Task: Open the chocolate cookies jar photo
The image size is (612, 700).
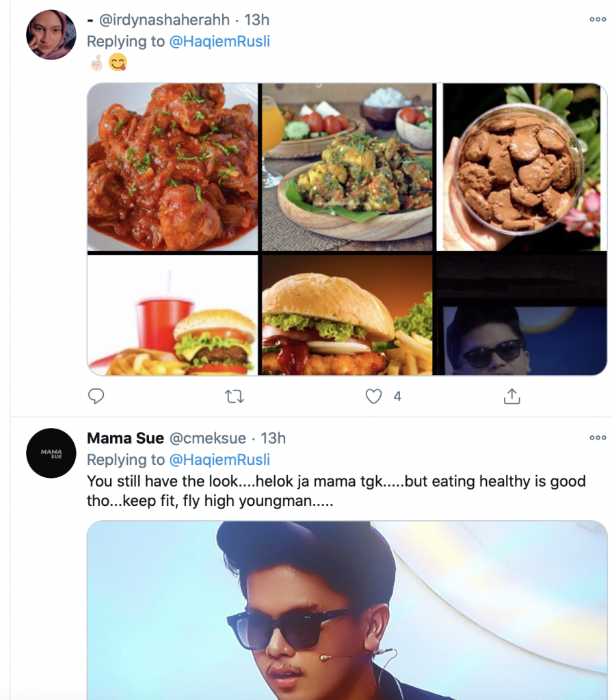Action: [x=522, y=167]
